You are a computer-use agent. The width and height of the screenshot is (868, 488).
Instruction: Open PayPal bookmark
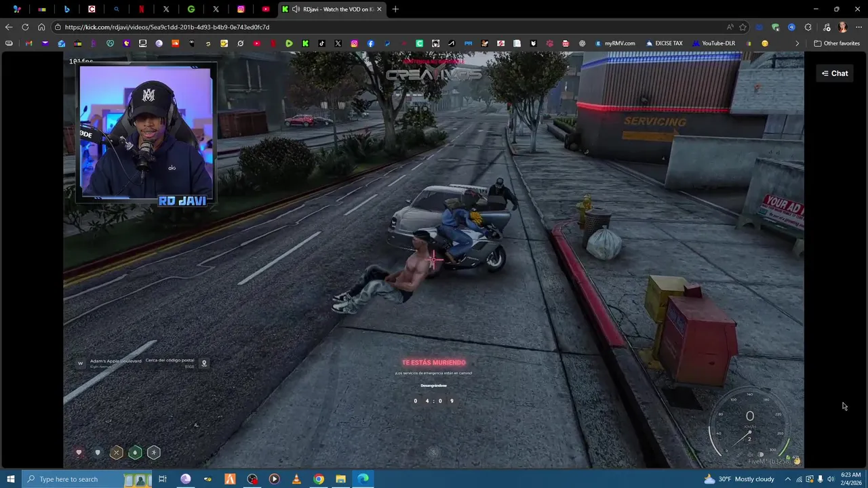[x=387, y=43]
